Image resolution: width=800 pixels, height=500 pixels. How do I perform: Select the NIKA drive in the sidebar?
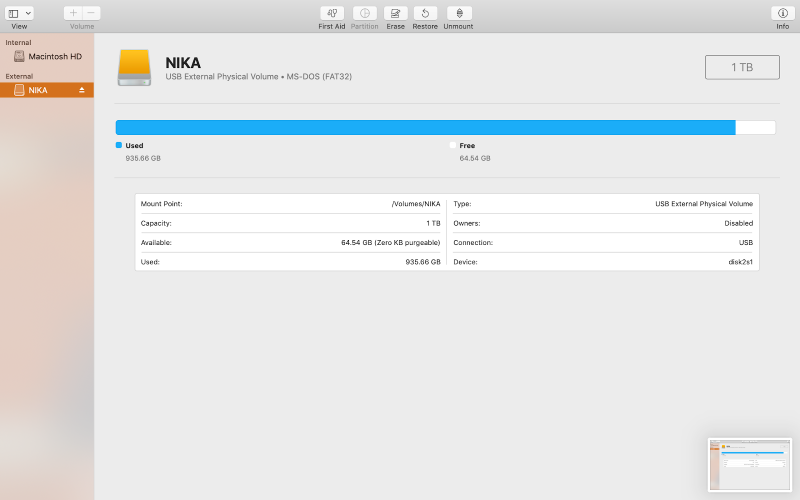coord(47,90)
